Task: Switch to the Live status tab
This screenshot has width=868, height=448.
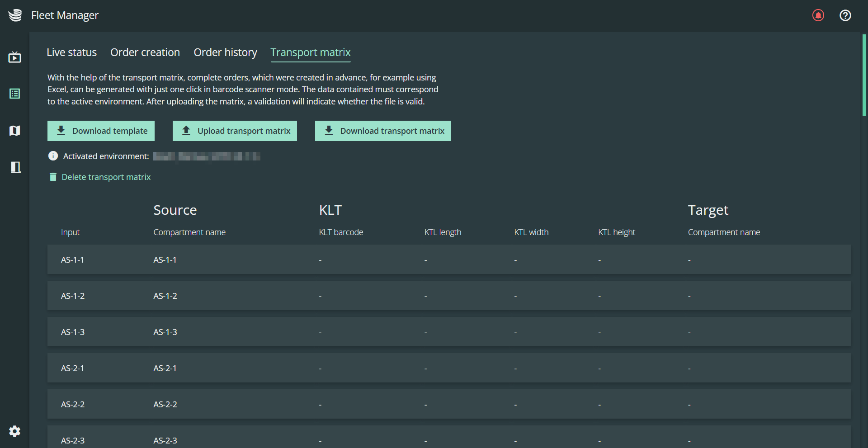Action: 72,52
